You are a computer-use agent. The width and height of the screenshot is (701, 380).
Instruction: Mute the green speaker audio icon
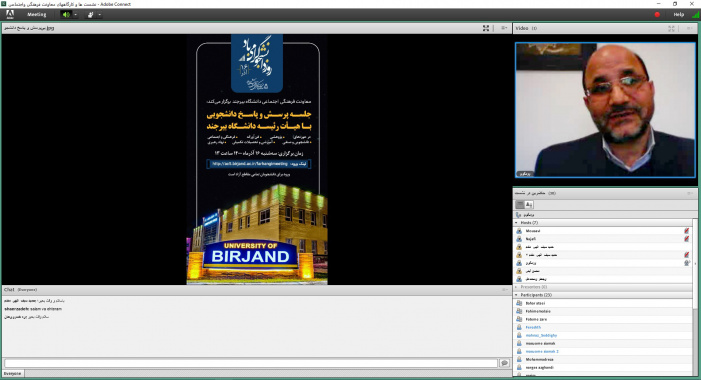point(66,15)
